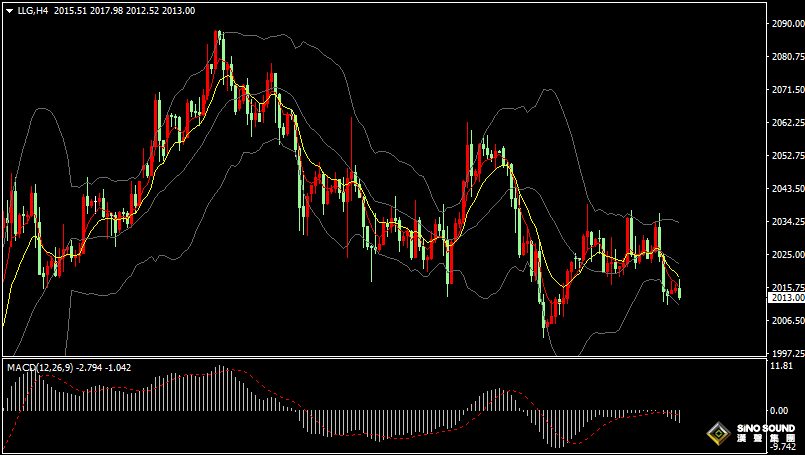Click the 0.00 MACD scale label
Screen dimensions: 805x455
[779, 410]
